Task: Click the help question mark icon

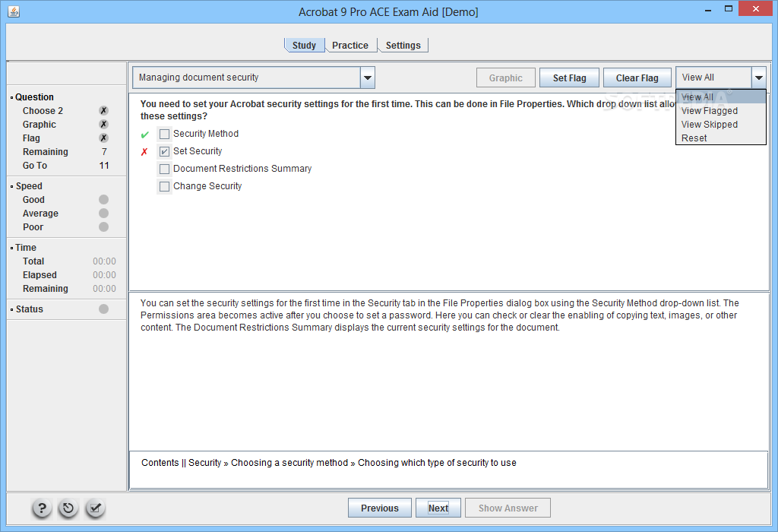Action: point(43,508)
